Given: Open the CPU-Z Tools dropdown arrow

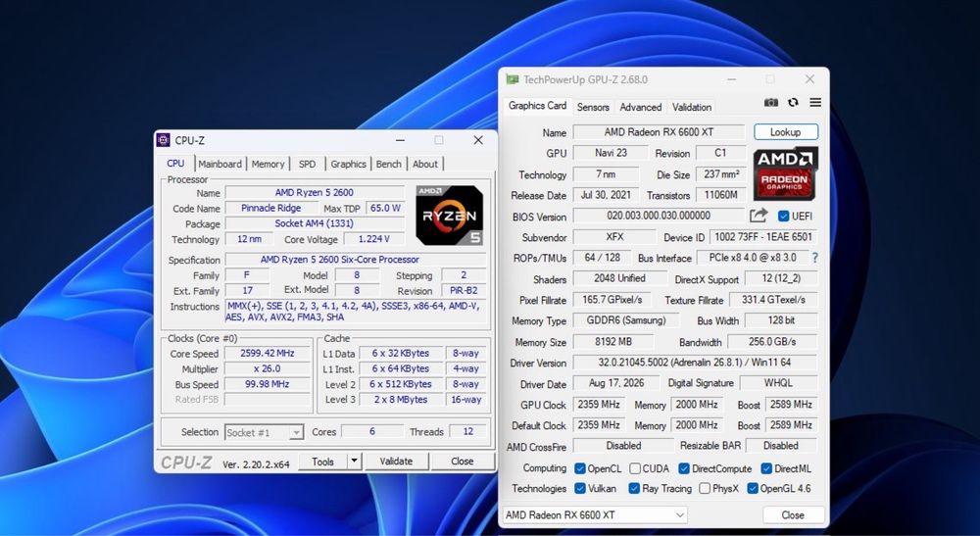Looking at the screenshot, I should (354, 461).
